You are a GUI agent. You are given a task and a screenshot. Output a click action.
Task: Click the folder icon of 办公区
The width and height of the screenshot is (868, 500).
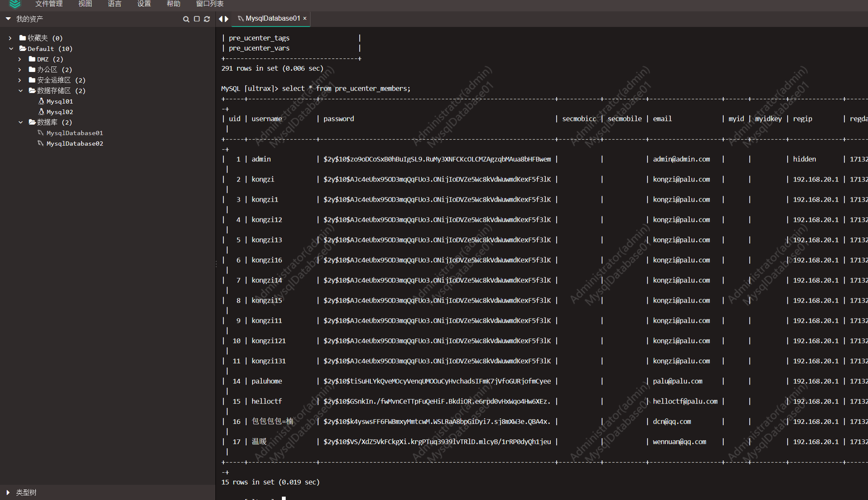tap(32, 69)
